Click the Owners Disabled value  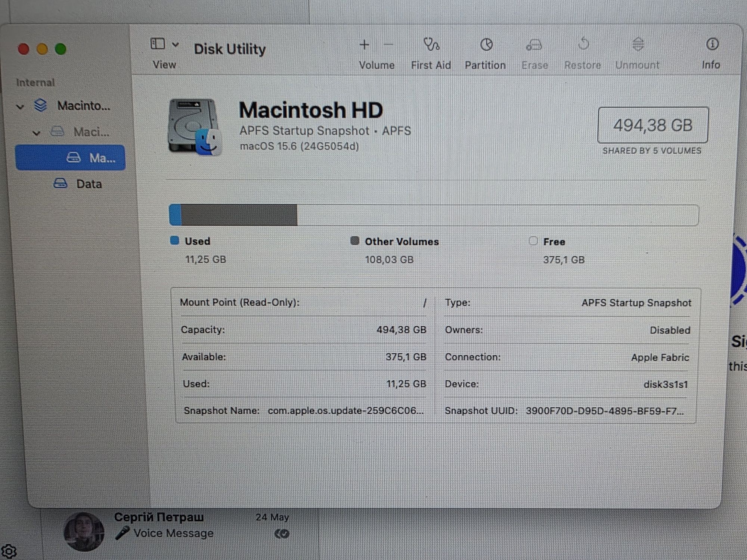click(x=670, y=330)
